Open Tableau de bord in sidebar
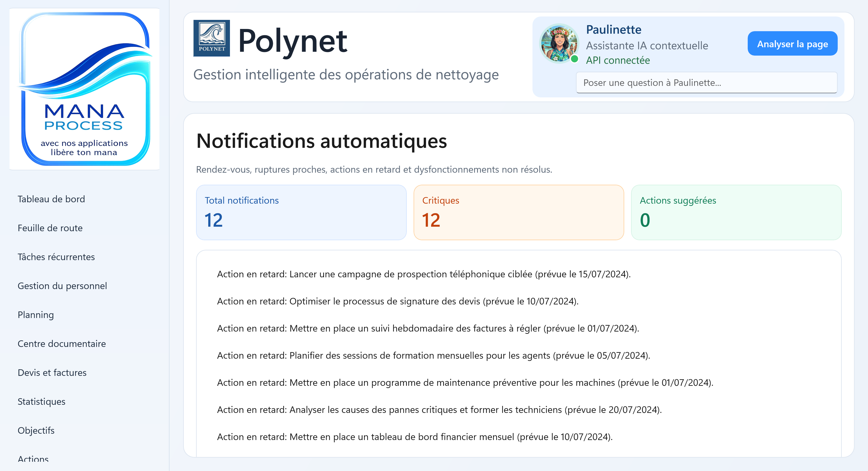Viewport: 868px width, 471px height. [51, 199]
